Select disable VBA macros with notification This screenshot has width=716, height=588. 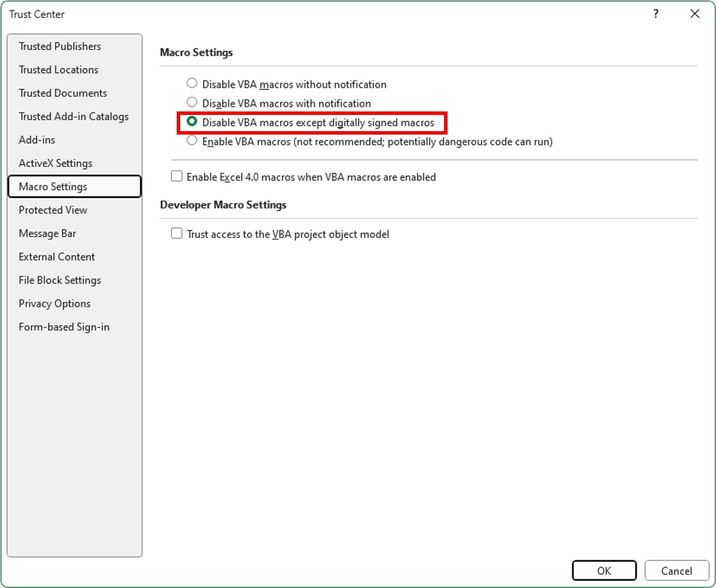(192, 102)
